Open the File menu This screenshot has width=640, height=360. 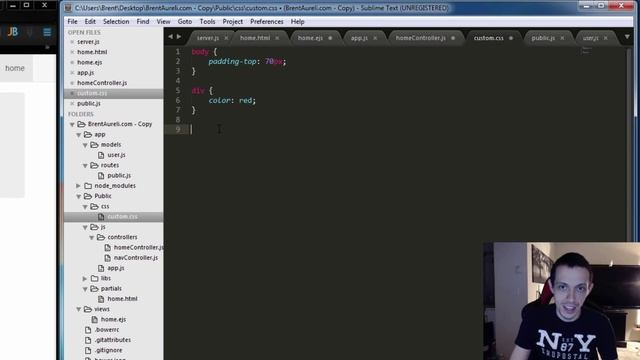coord(73,22)
